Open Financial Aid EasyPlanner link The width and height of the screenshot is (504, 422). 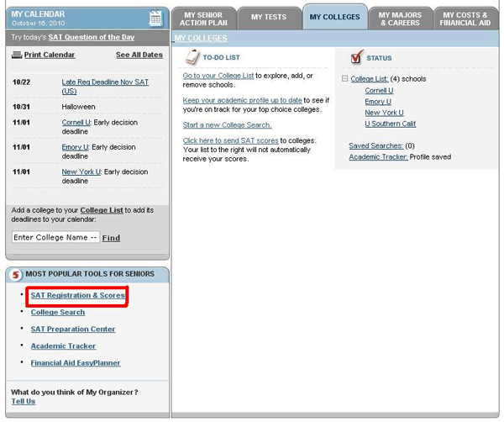pyautogui.click(x=76, y=363)
